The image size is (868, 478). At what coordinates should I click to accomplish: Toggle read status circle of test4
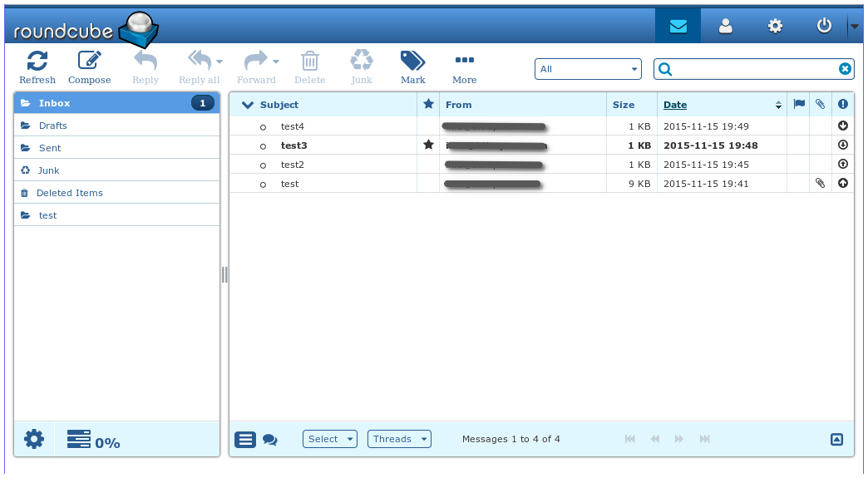(263, 127)
